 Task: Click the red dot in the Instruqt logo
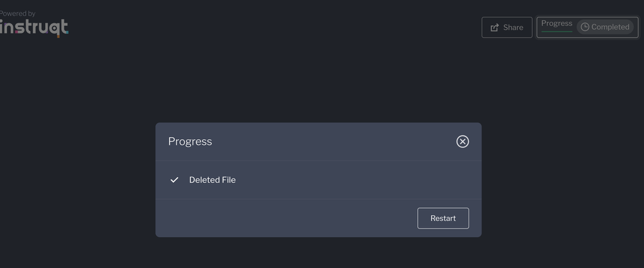pyautogui.click(x=17, y=32)
